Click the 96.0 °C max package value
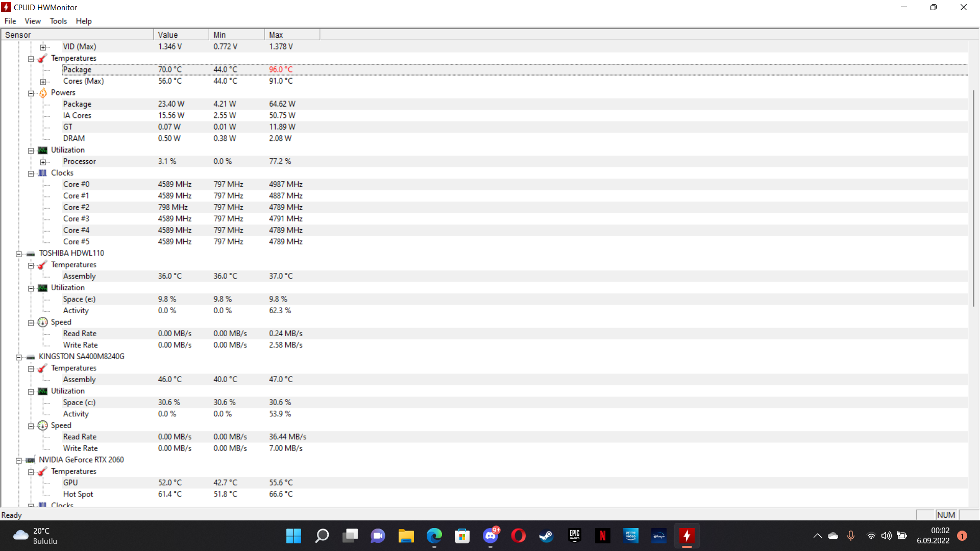980x551 pixels. [x=281, y=69]
